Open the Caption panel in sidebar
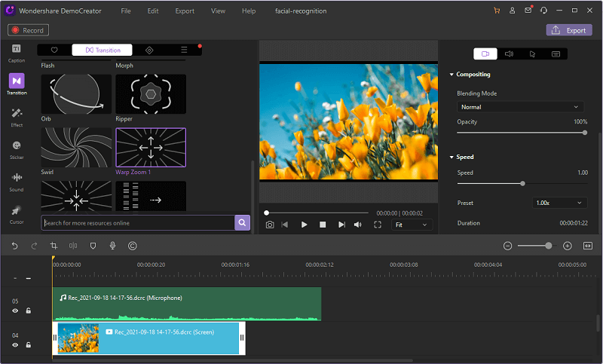Image resolution: width=603 pixels, height=364 pixels. tap(16, 53)
